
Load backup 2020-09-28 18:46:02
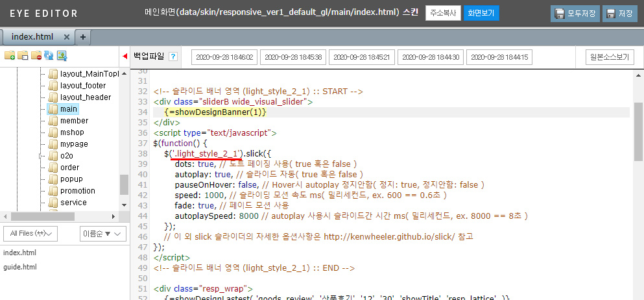tap(224, 57)
